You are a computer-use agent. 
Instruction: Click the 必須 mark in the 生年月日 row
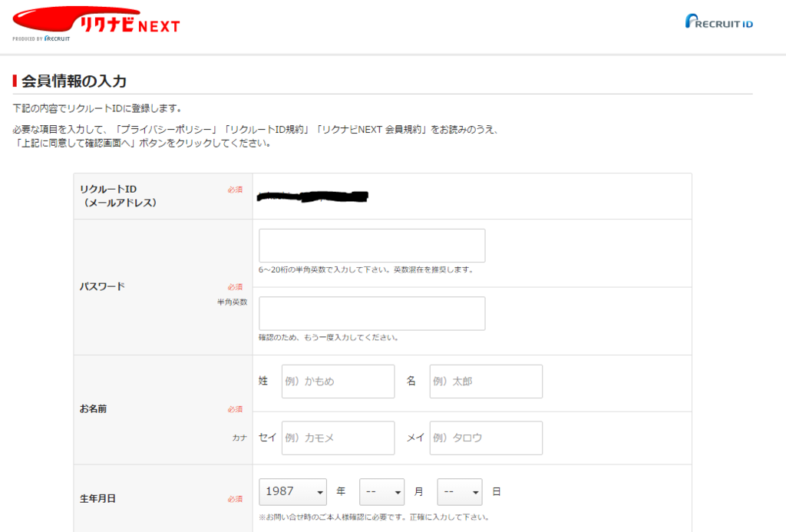pos(235,499)
